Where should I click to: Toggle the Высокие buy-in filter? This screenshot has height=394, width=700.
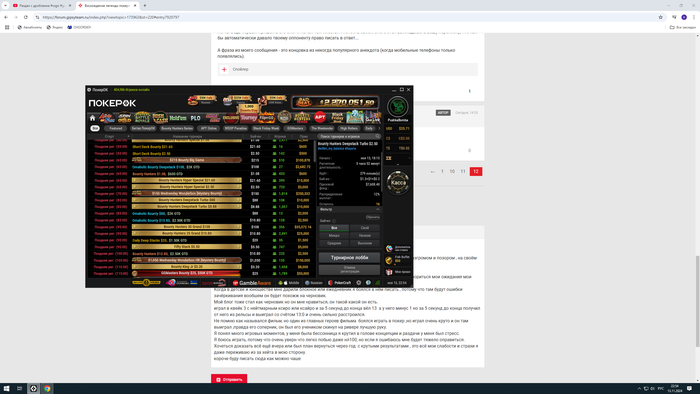click(x=365, y=243)
